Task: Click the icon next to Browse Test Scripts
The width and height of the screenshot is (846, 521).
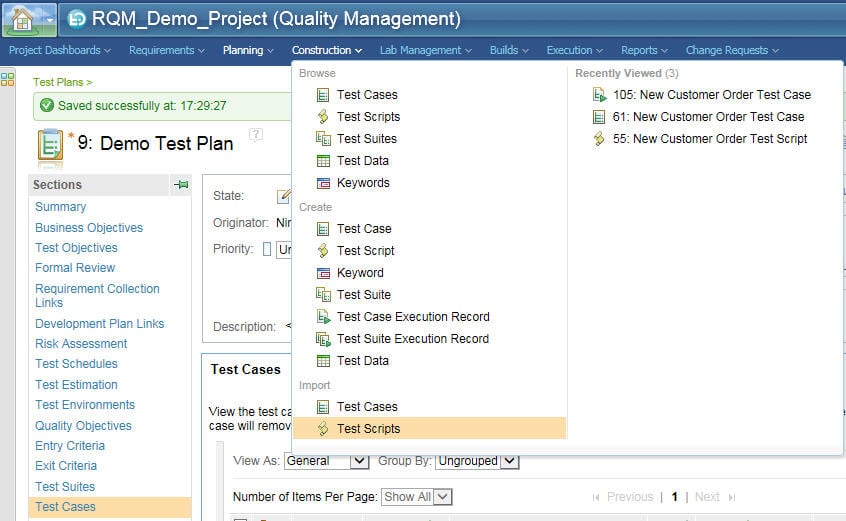Action: click(323, 117)
